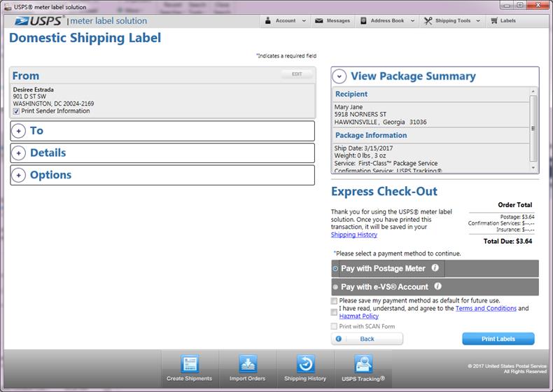553x392 pixels.
Task: Select Pay with Postage Meter radio button
Action: point(335,269)
